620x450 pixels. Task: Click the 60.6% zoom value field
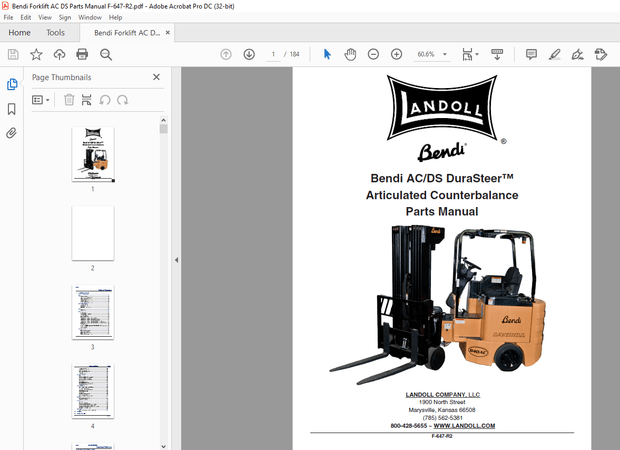(x=425, y=54)
